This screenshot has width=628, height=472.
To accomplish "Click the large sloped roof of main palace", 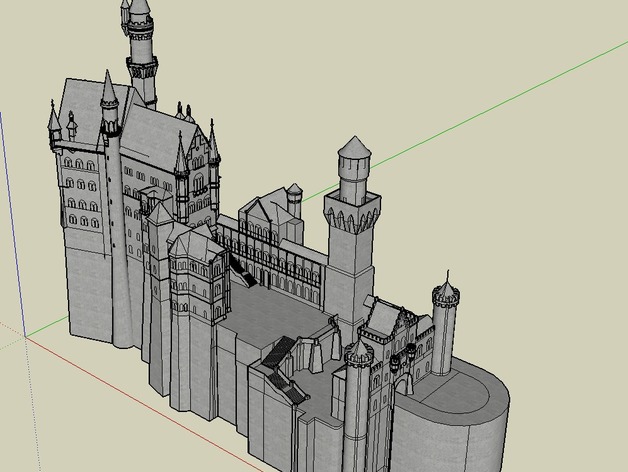I will tap(156, 134).
